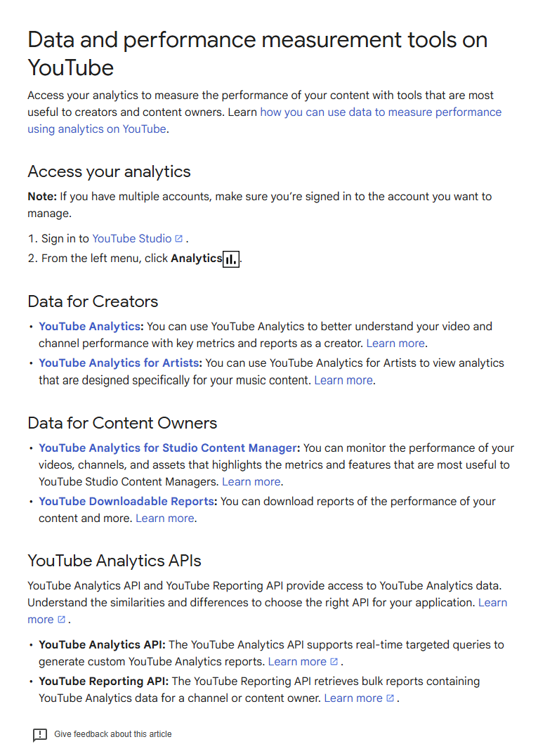Click Learn more for YouTube Reporting API
Screen dimensions: 538x756
pos(353,698)
